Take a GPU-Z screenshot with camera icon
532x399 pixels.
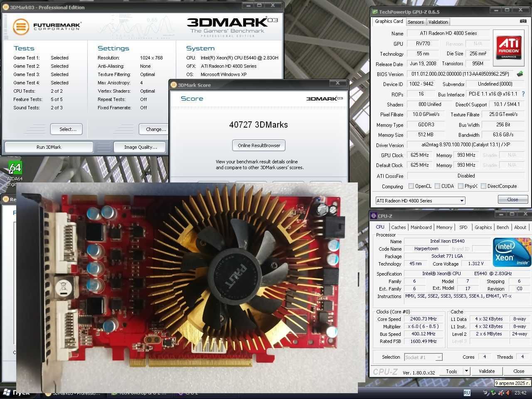coord(523,21)
